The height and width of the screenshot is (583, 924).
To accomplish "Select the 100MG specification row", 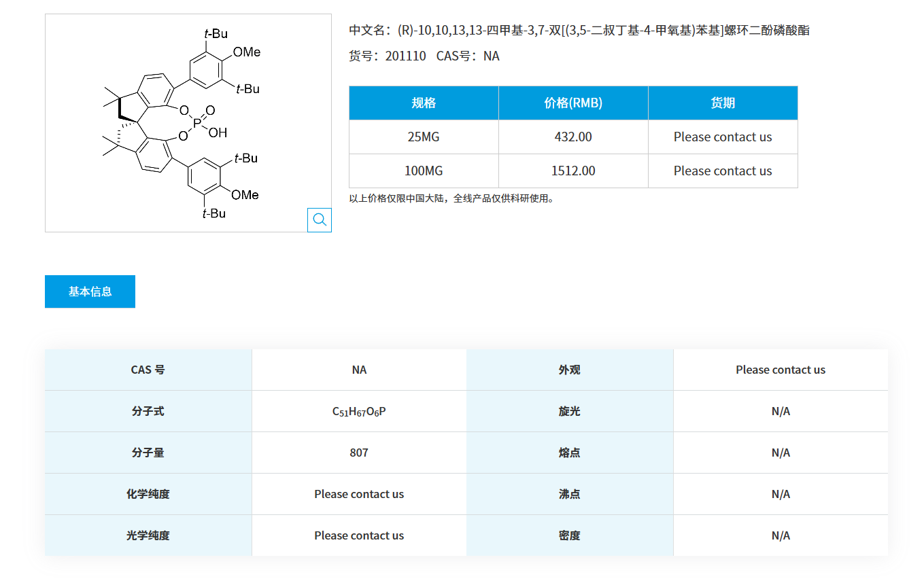I will (x=423, y=171).
